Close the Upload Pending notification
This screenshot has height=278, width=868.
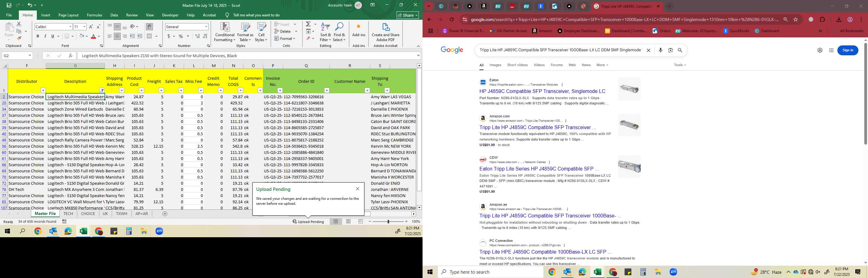tap(358, 189)
